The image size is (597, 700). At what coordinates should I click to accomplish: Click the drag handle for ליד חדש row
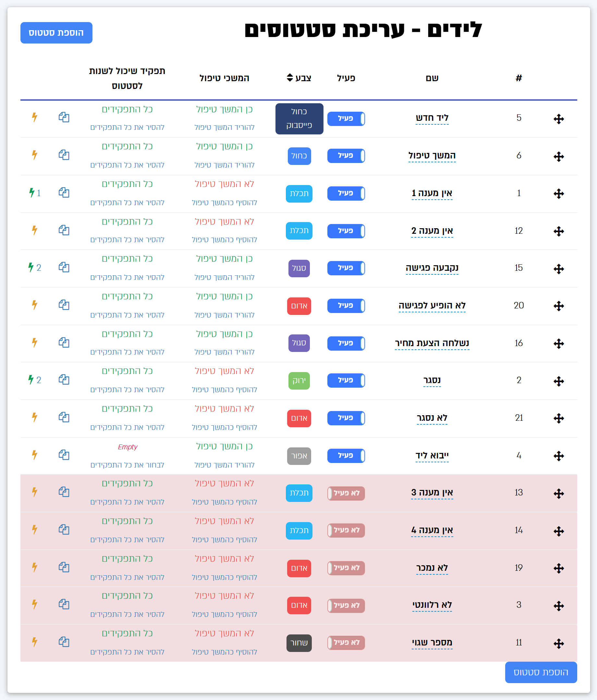pyautogui.click(x=558, y=119)
